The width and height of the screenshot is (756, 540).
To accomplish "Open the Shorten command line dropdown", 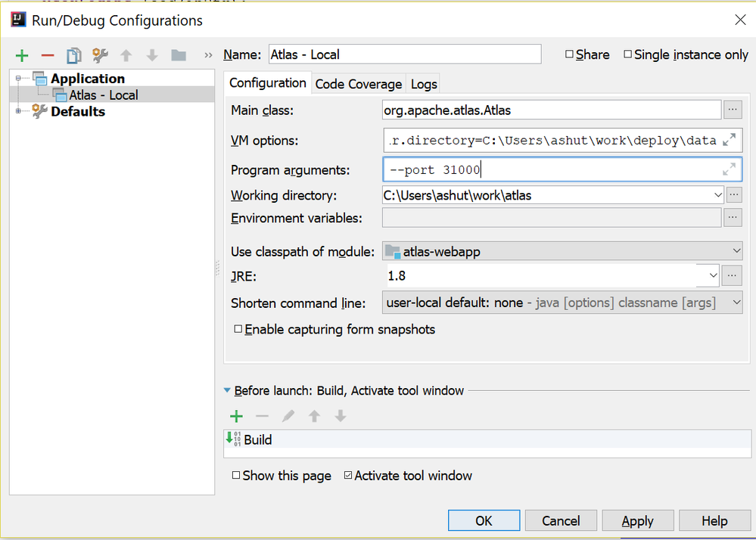I will (x=562, y=303).
